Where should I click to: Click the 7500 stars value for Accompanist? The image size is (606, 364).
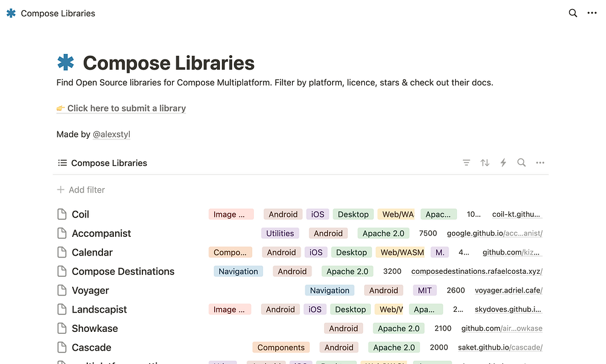[x=428, y=233]
